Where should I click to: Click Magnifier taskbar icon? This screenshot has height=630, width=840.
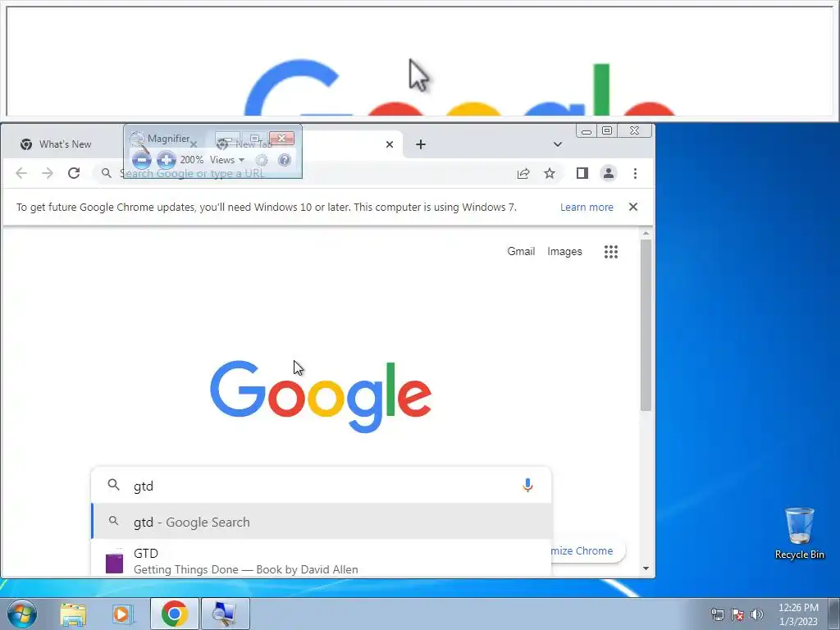(x=225, y=614)
